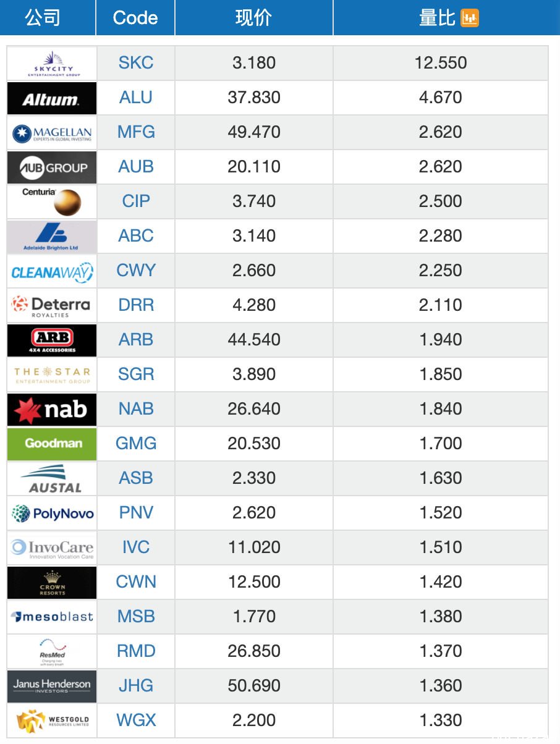Image resolution: width=560 pixels, height=744 pixels.
Task: Select the Altium company logo
Action: coord(52,98)
